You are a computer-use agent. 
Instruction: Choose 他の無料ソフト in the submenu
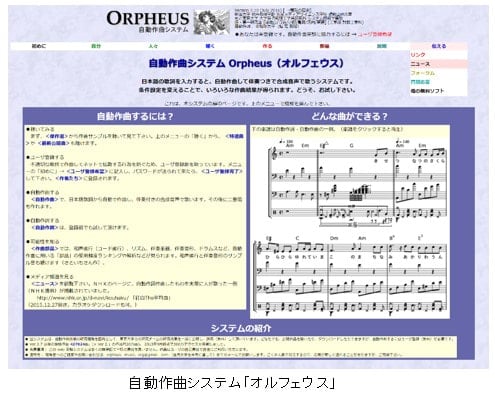(x=427, y=91)
